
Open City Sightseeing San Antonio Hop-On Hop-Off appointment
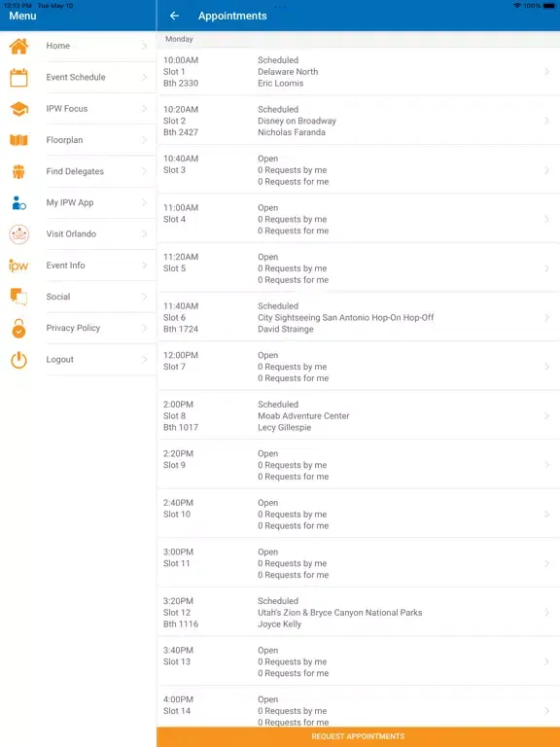tap(358, 318)
